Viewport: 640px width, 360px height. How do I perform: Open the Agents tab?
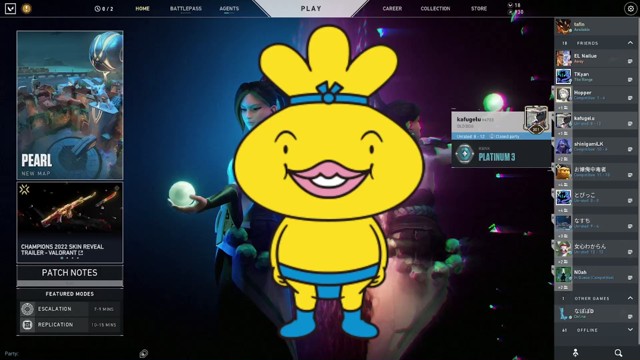(229, 9)
